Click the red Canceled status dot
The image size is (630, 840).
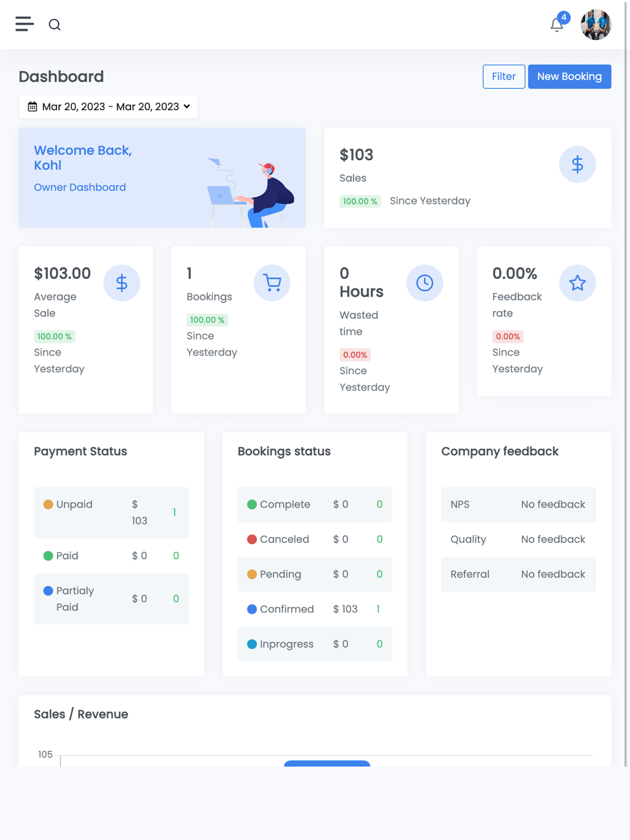point(252,539)
